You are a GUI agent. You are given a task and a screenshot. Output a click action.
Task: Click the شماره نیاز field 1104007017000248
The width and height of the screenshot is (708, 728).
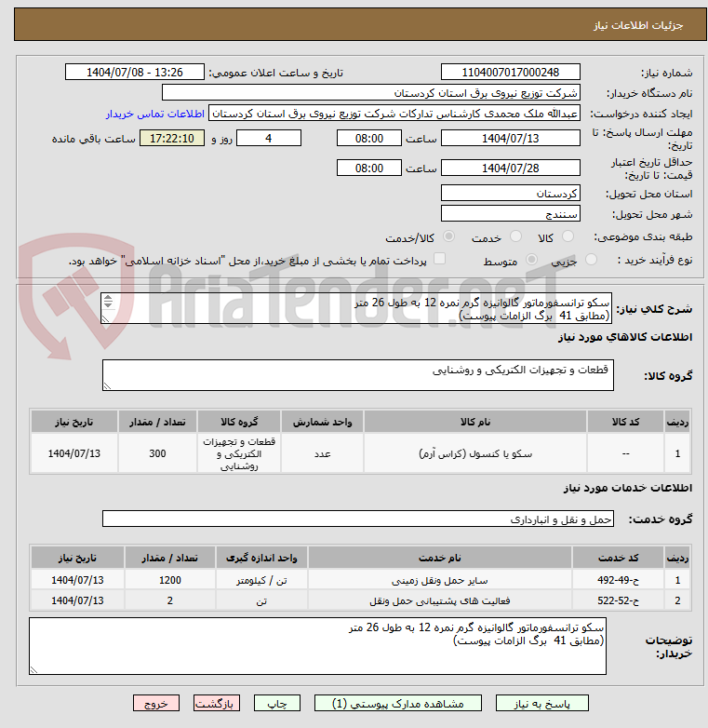(x=511, y=73)
